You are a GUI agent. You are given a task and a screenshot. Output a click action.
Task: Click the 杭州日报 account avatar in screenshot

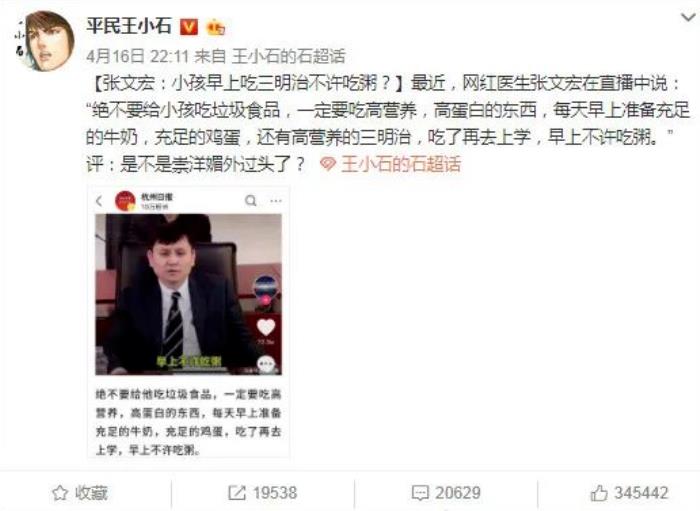tap(125, 201)
